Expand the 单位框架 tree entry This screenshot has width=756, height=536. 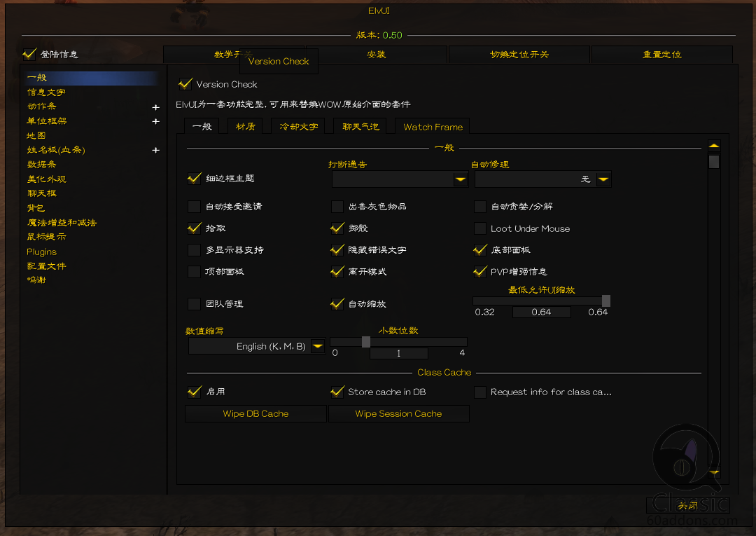[155, 121]
